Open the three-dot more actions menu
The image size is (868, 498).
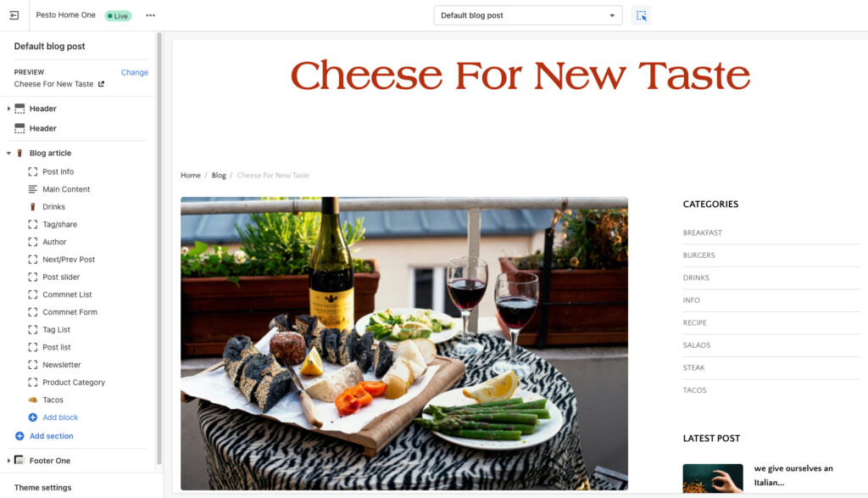click(151, 15)
